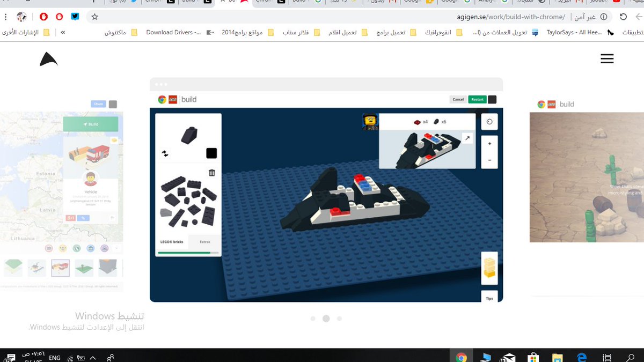Open Chrome from the Windows taskbar
The width and height of the screenshot is (644, 362).
pos(461,357)
